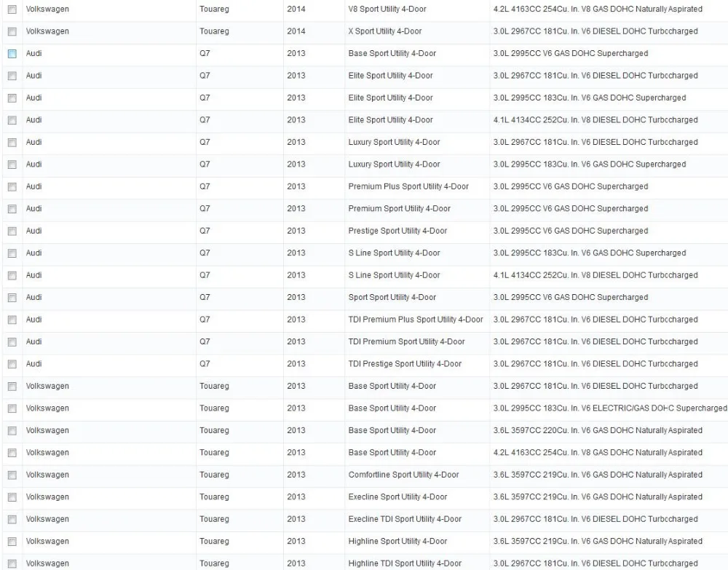Viewport: 728px width, 570px height.
Task: Tick checkbox for Touareg Highline Sport Utility 3.6L row
Action: [12, 542]
